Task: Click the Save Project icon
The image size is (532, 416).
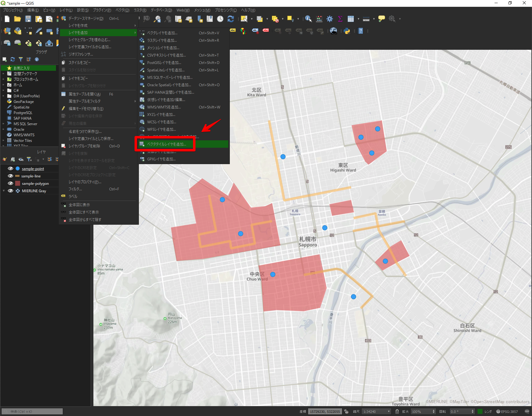Action: tap(28, 19)
